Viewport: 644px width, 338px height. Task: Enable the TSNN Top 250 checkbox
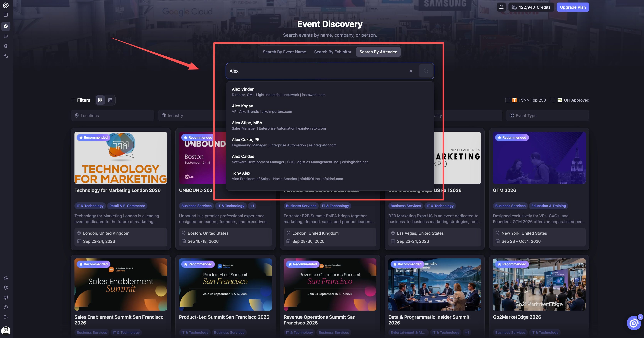coord(507,100)
